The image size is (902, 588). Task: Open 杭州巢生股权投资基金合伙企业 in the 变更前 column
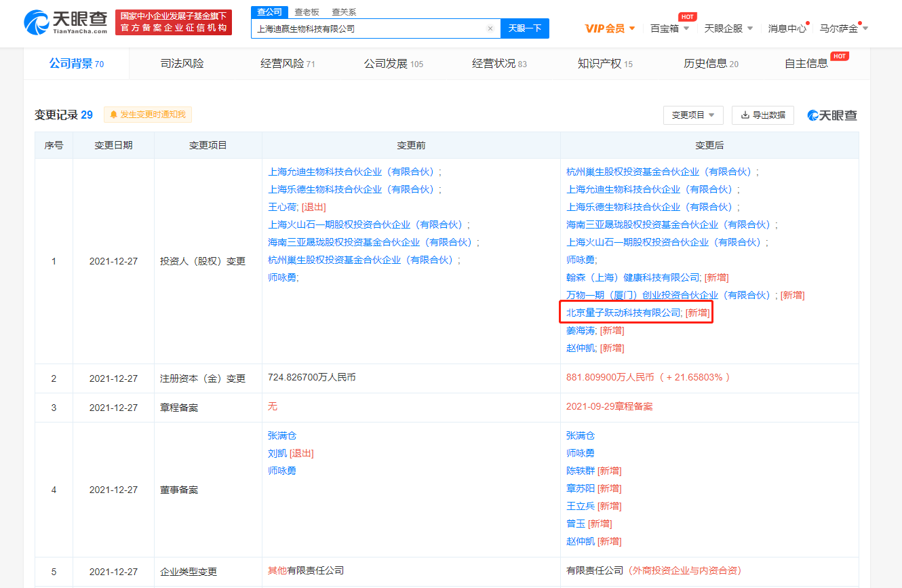point(363,260)
